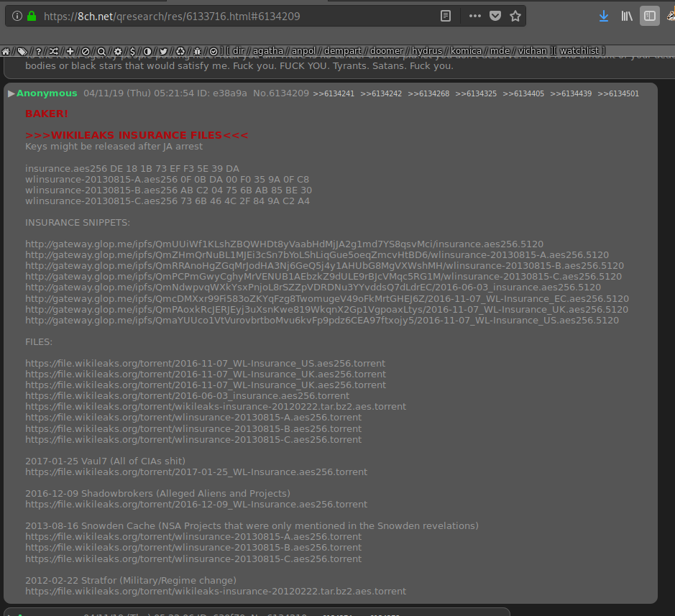Image resolution: width=675 pixels, height=616 pixels.
Task: Open the anpol board link
Action: 303,51
